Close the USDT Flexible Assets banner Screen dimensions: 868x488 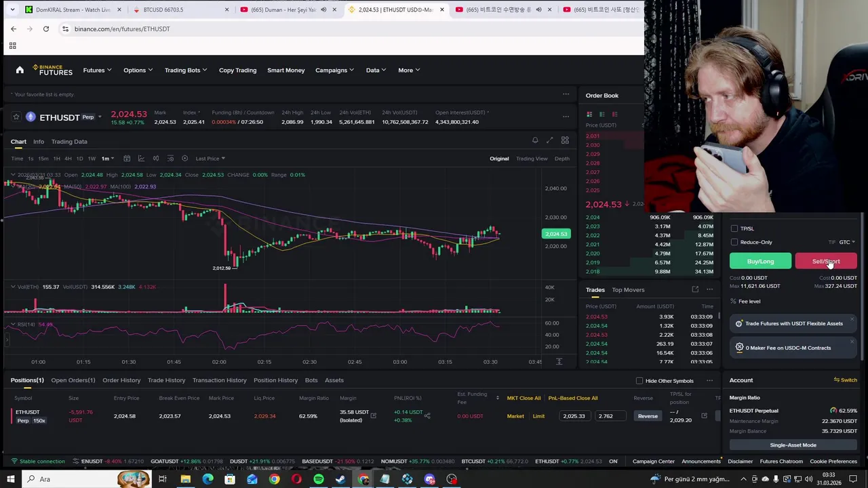pos(852,319)
